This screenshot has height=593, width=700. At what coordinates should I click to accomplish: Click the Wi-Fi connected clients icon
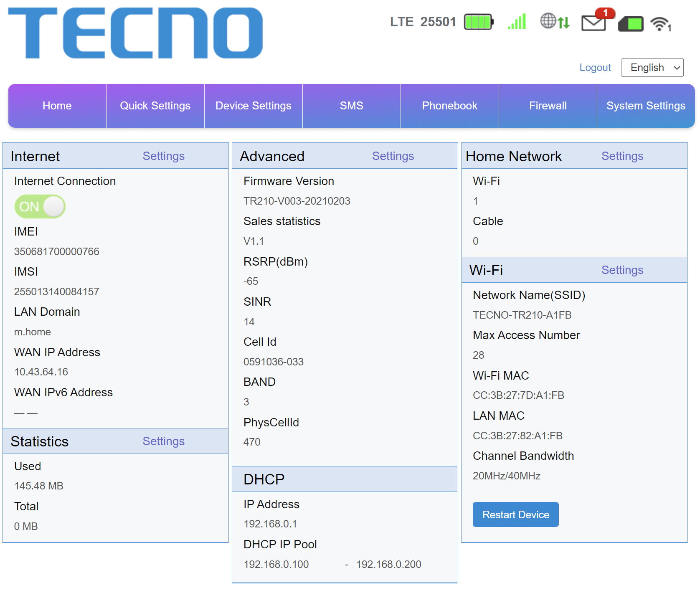[x=661, y=24]
